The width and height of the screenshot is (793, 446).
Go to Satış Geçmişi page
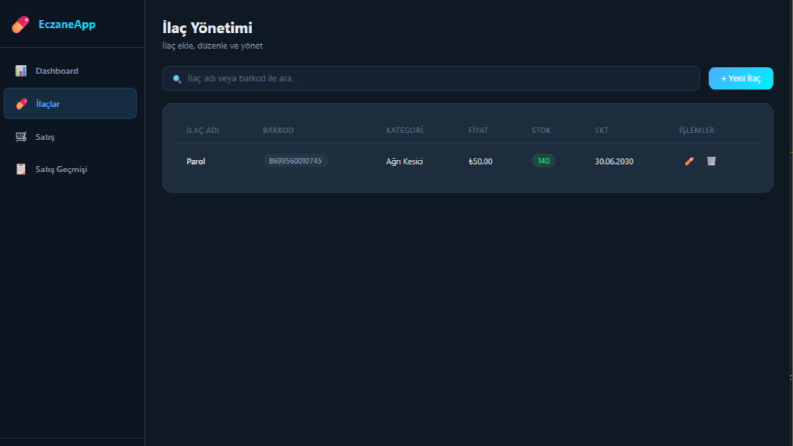pos(70,169)
